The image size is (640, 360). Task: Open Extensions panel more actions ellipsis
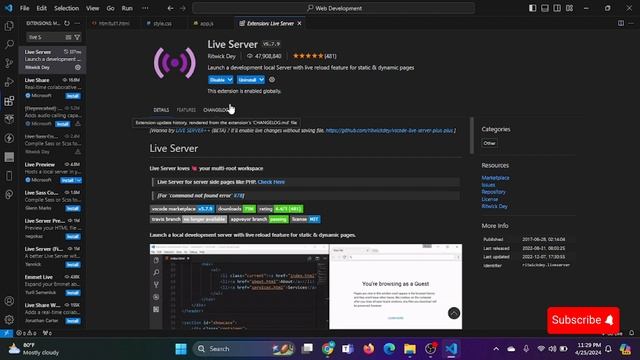(x=77, y=23)
